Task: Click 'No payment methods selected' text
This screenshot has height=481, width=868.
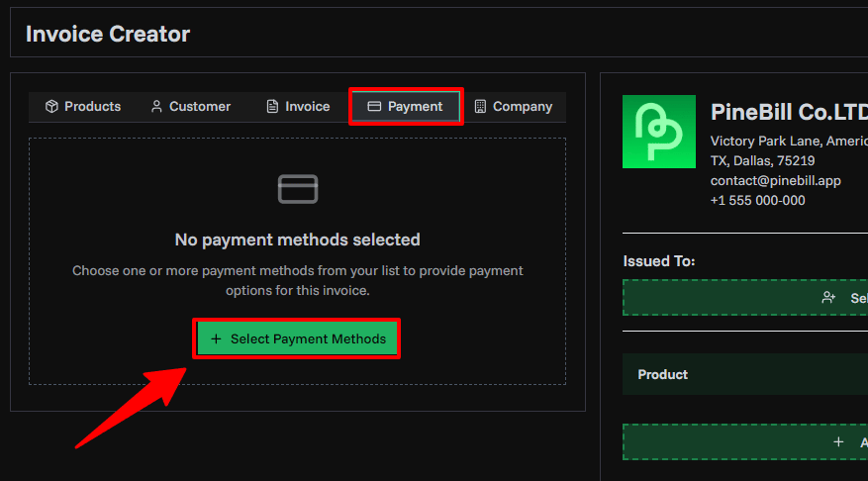Action: pos(298,240)
